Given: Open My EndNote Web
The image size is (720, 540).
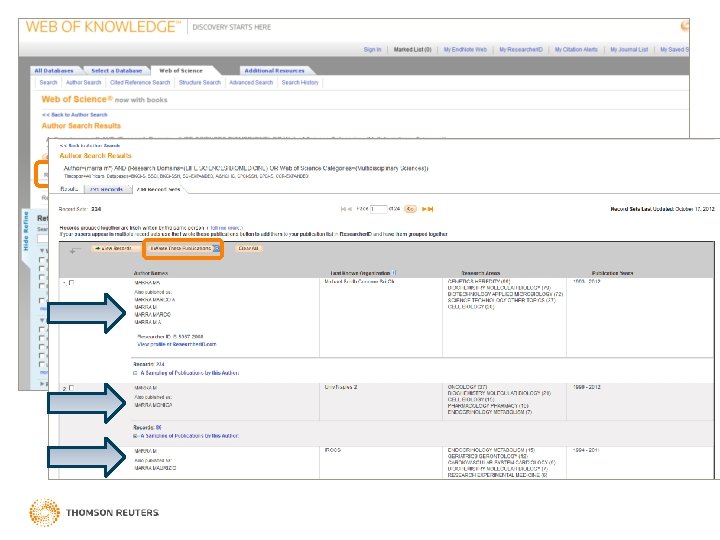Looking at the screenshot, I should pos(465,50).
